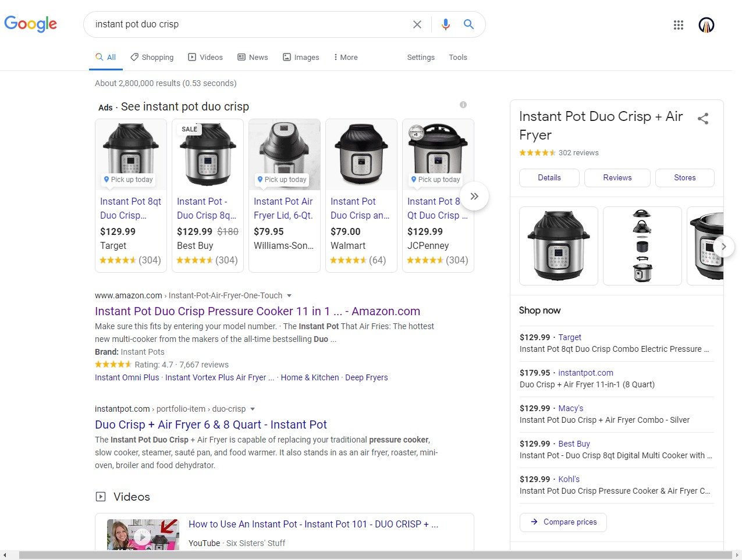Open the instantpot.com store link under Shop now
The height and width of the screenshot is (560, 742).
click(585, 373)
